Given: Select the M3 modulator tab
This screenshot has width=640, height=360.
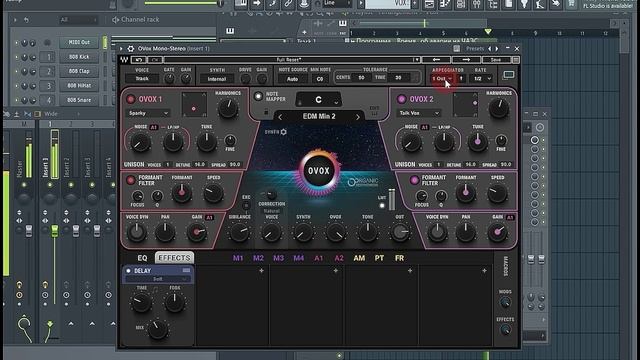Looking at the screenshot, I should [x=278, y=258].
